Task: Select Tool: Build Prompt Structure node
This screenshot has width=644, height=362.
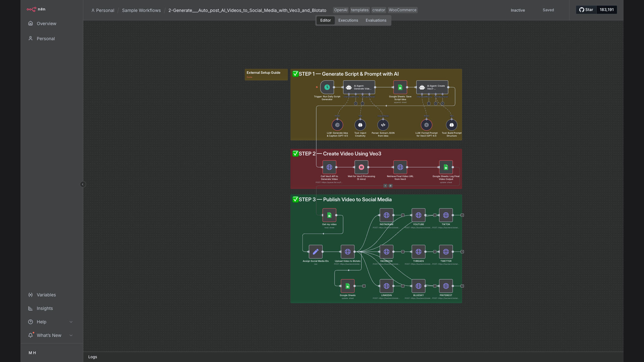Action: [451, 125]
